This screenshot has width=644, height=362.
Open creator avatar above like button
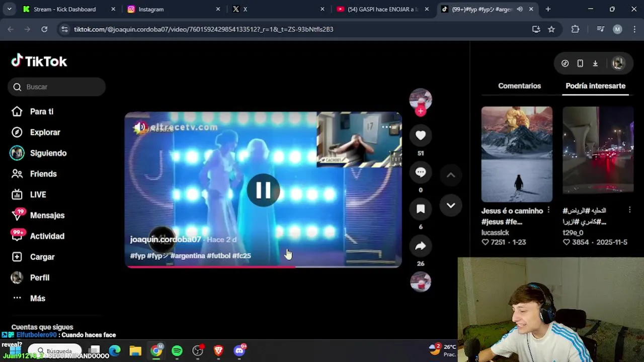point(421,100)
